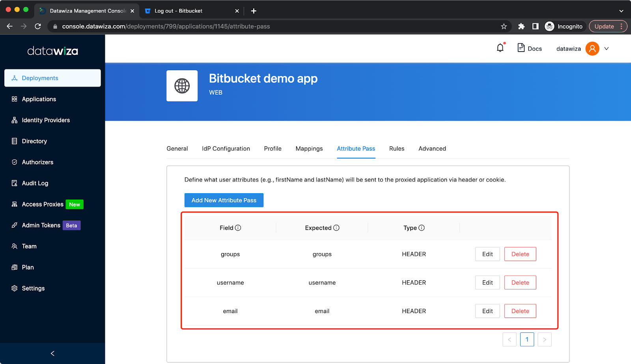The height and width of the screenshot is (364, 631).
Task: Delete the email attribute row
Action: 520,311
